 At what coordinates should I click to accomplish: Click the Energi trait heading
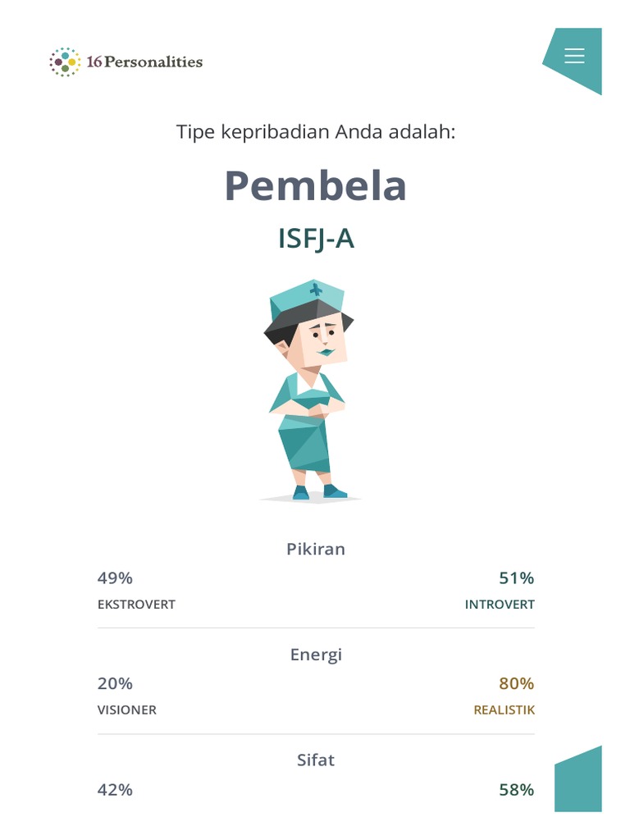(316, 655)
